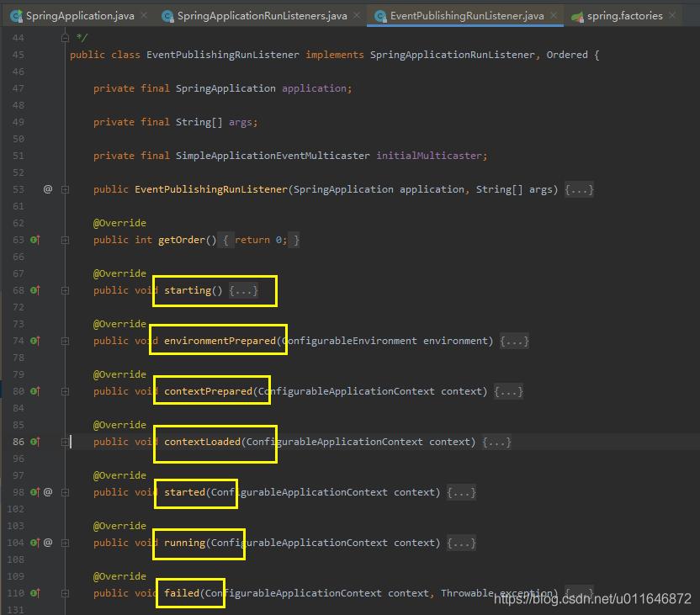Screen dimensions: 700x615
Task: Close the SpringApplicationRunListeners.java tab
Action: [355, 16]
